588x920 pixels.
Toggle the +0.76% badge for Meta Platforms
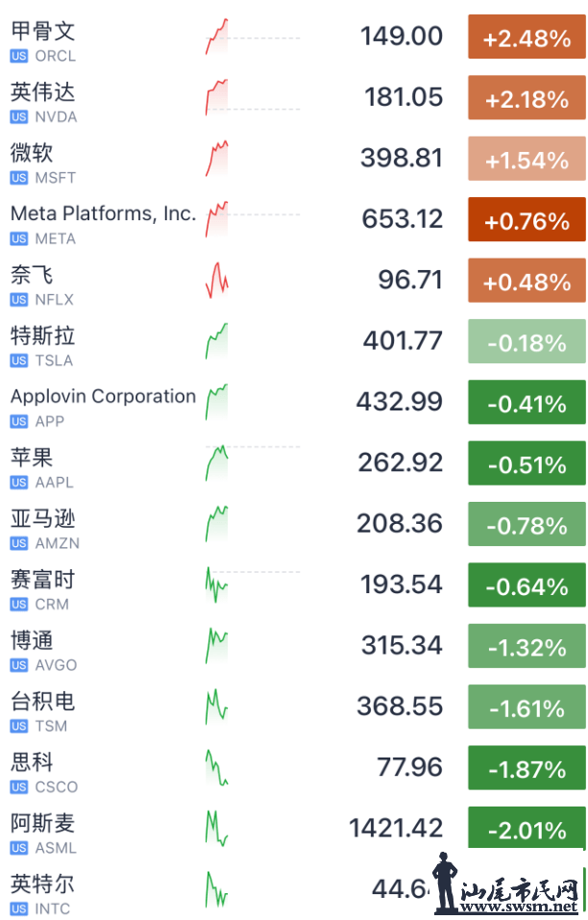(x=527, y=221)
